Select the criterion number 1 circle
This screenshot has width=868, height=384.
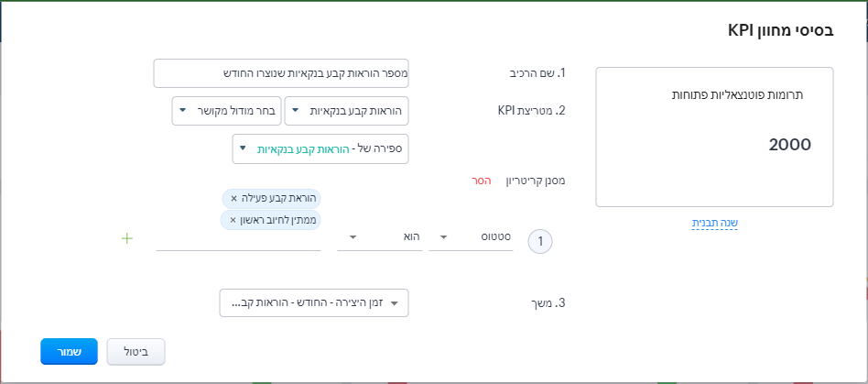pyautogui.click(x=540, y=241)
